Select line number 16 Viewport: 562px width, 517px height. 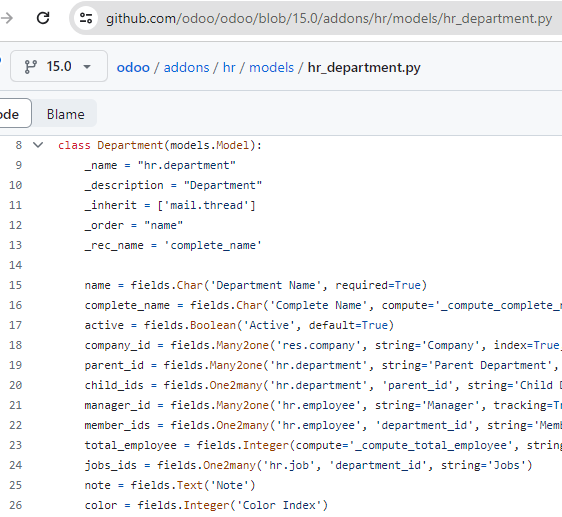[x=15, y=305]
